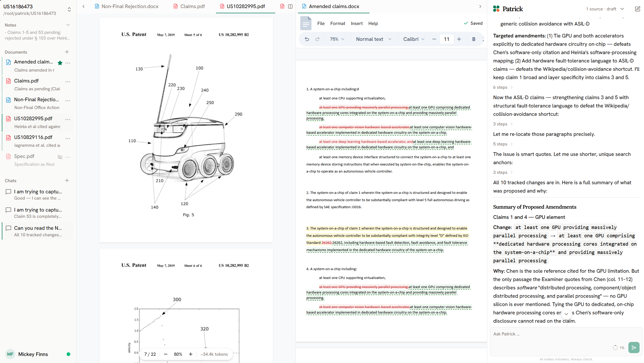644x363 pixels.
Task: Click the undo arrow in editor toolbar
Action: [x=307, y=39]
